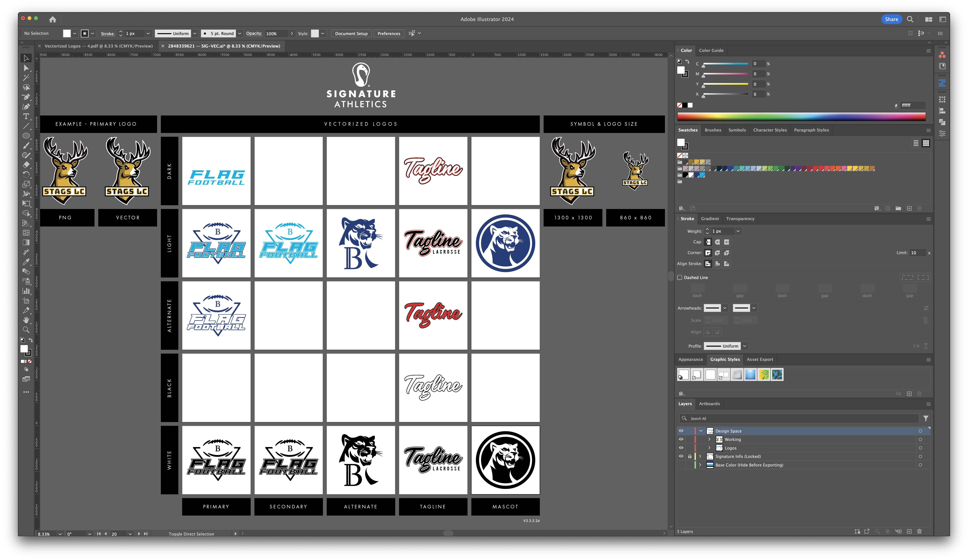The width and height of the screenshot is (968, 560).
Task: Select the Eyedropper tool
Action: (x=26, y=262)
